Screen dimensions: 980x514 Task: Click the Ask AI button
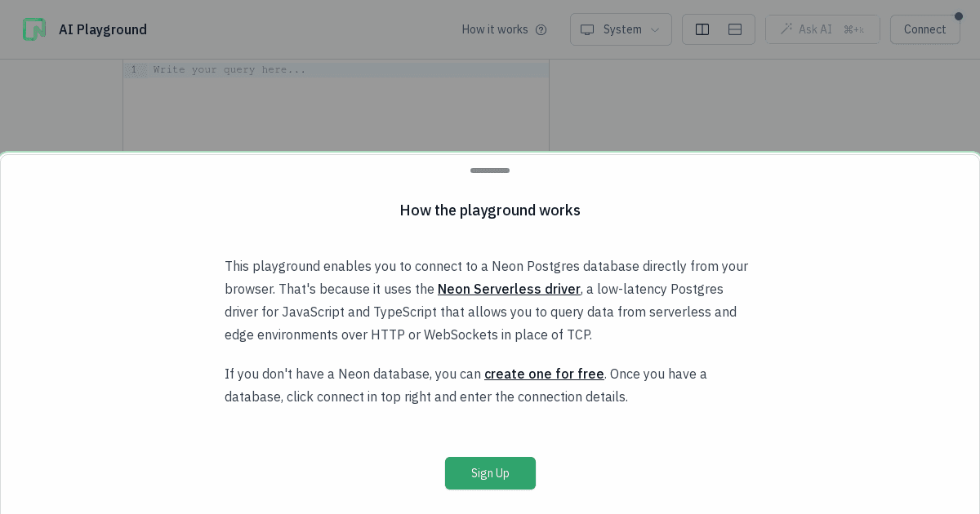822,29
